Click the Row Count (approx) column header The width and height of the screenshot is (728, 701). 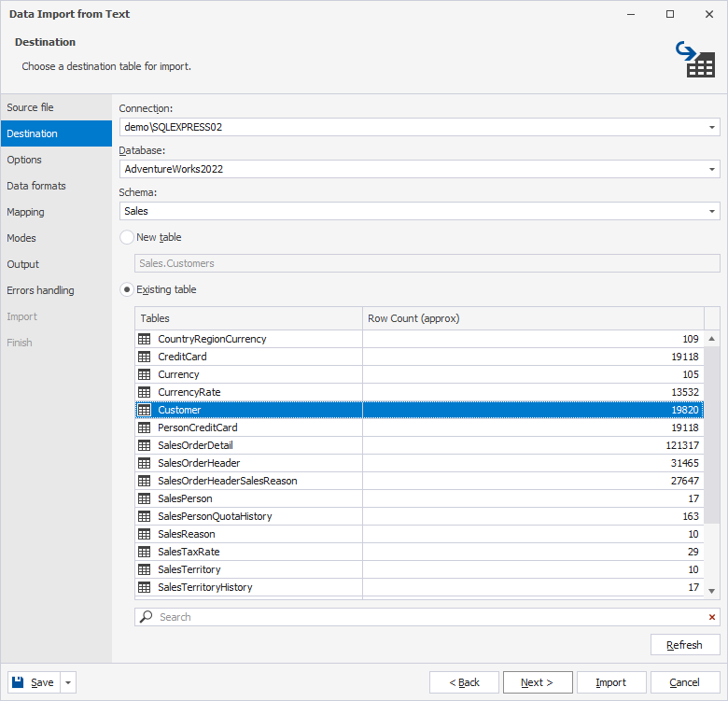tap(534, 318)
